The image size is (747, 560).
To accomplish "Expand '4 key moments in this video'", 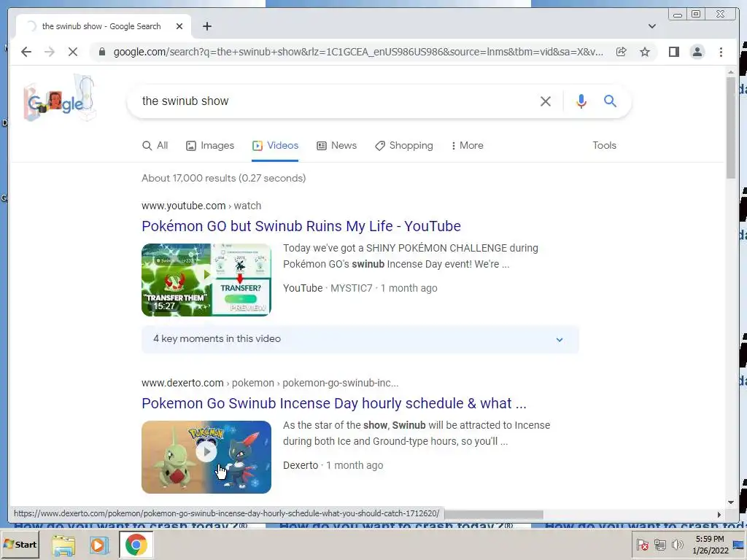I will (x=360, y=340).
